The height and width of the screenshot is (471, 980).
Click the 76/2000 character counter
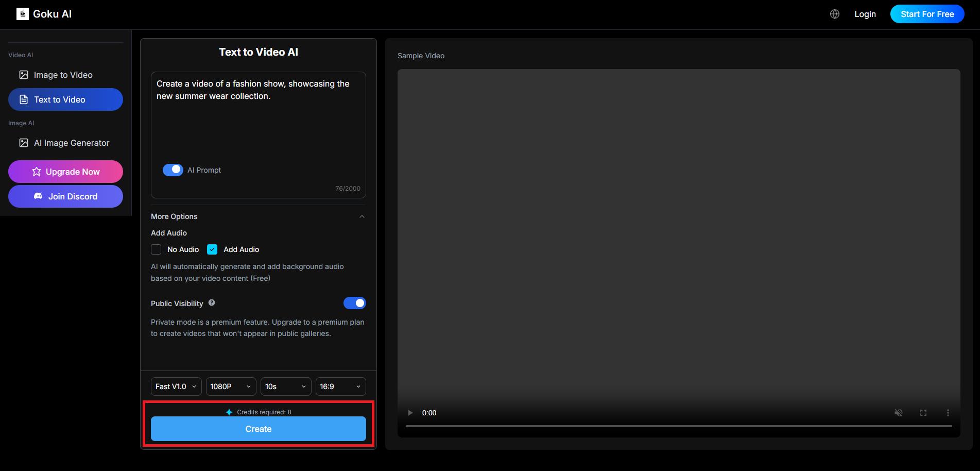pyautogui.click(x=348, y=189)
